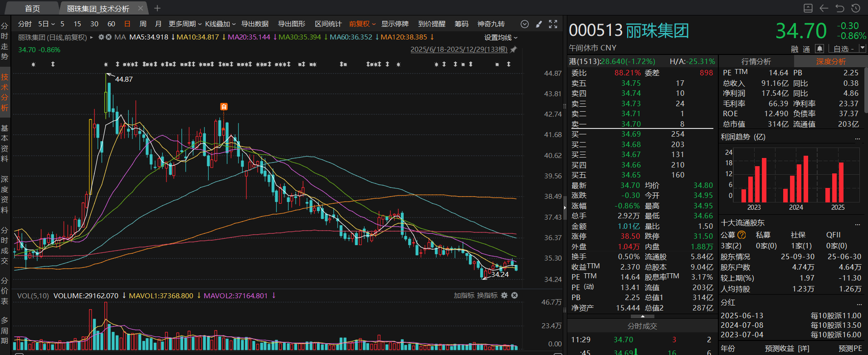Click the history clock icon
The height and width of the screenshot is (355, 868).
(856, 8)
